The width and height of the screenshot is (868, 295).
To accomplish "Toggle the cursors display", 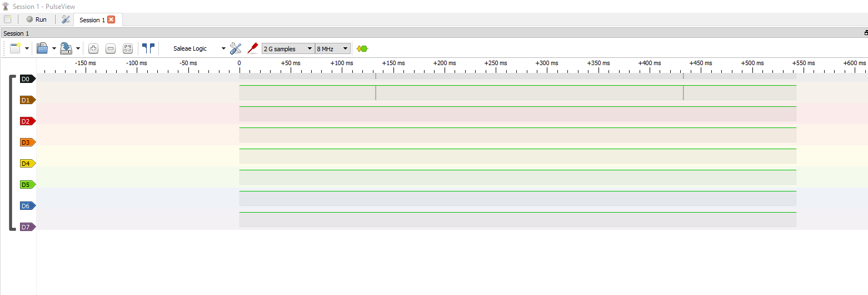I will tap(148, 48).
